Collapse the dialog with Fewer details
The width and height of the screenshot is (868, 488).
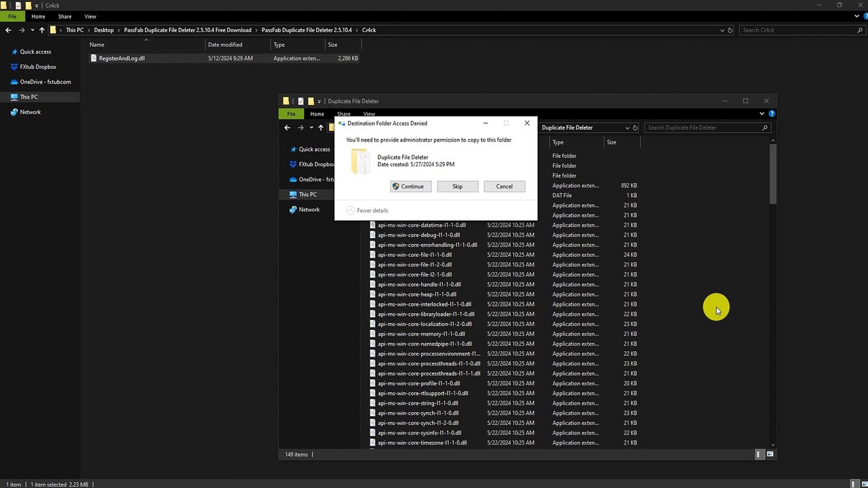[367, 210]
